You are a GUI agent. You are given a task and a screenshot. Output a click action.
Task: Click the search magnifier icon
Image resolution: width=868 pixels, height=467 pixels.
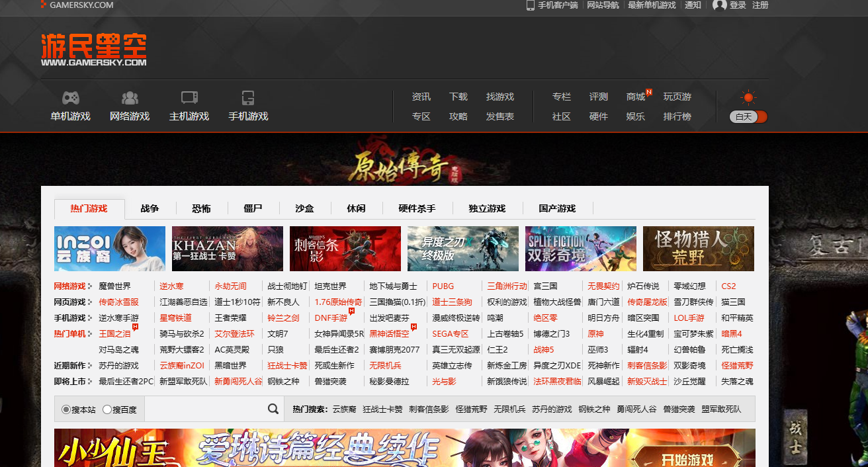273,409
